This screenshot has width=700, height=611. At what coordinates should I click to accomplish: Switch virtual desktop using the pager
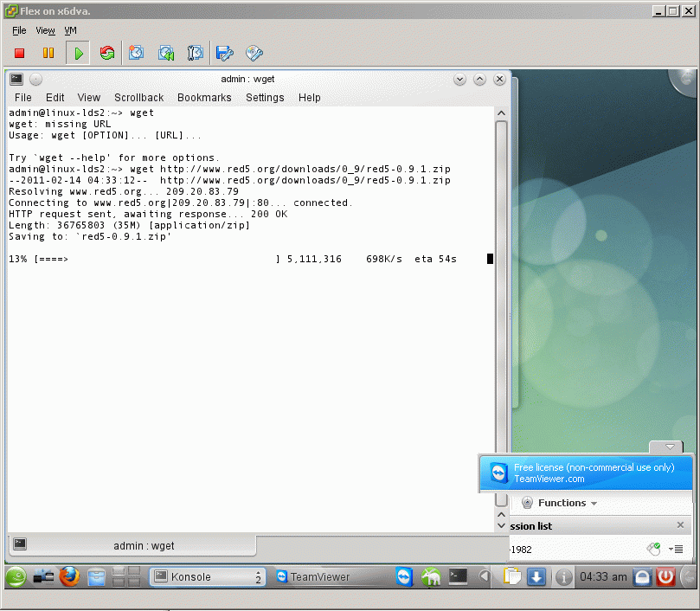coord(126,576)
